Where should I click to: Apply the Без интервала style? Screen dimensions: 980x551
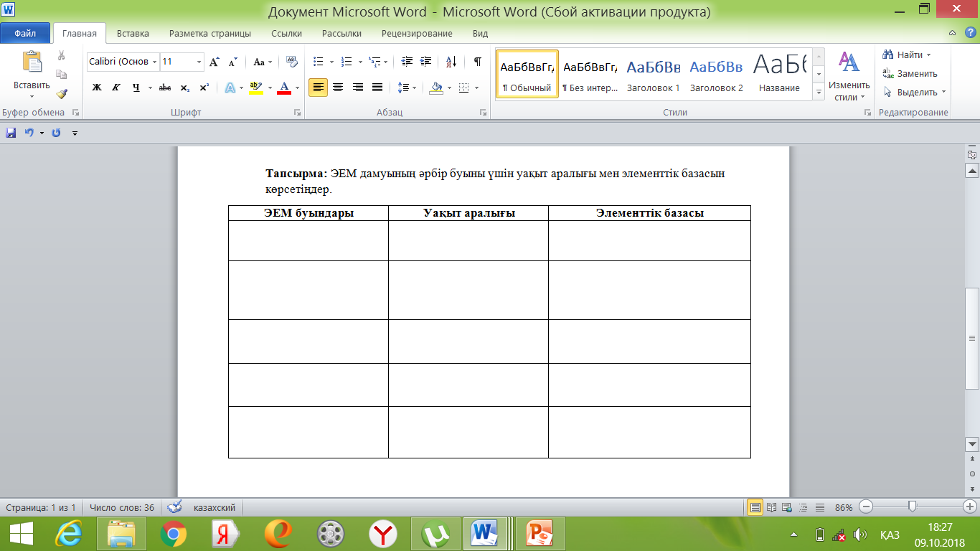[590, 74]
